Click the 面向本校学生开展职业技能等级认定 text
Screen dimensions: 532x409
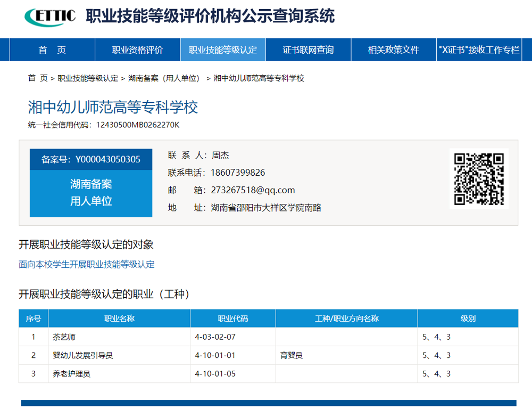coord(87,264)
